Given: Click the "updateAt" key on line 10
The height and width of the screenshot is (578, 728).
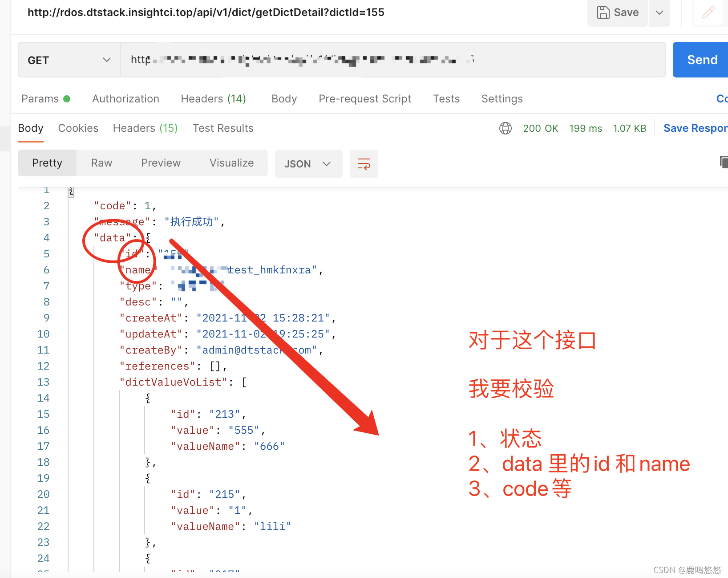Looking at the screenshot, I should point(151,334).
